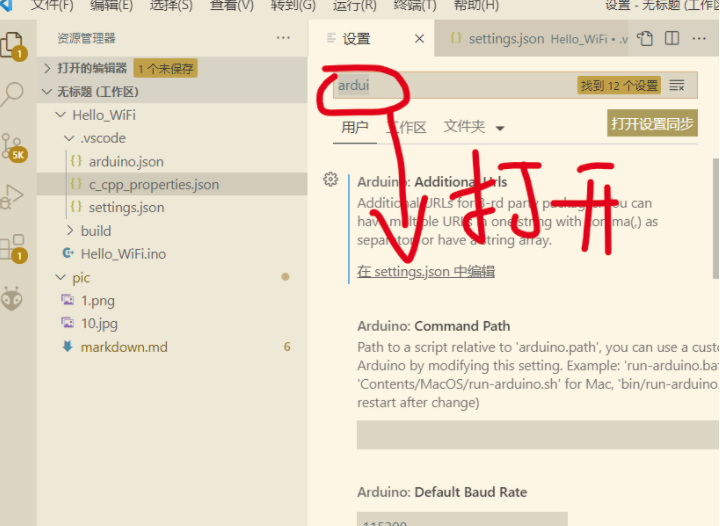Open explorer panel more actions ellipsis

[x=283, y=38]
